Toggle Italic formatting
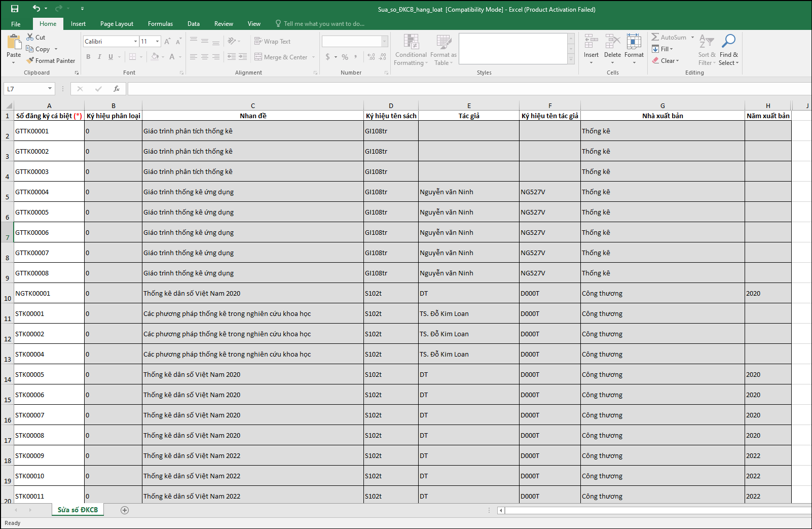The image size is (812, 529). pos(99,57)
